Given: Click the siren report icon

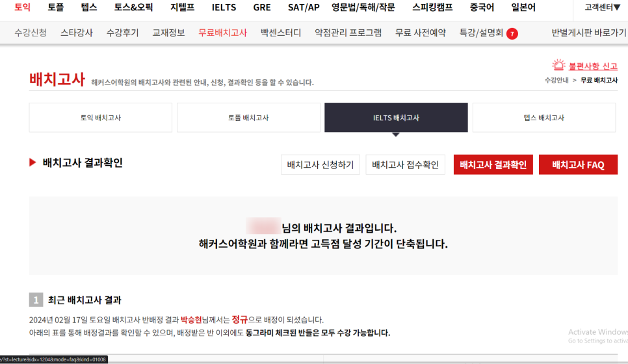Looking at the screenshot, I should click(558, 65).
